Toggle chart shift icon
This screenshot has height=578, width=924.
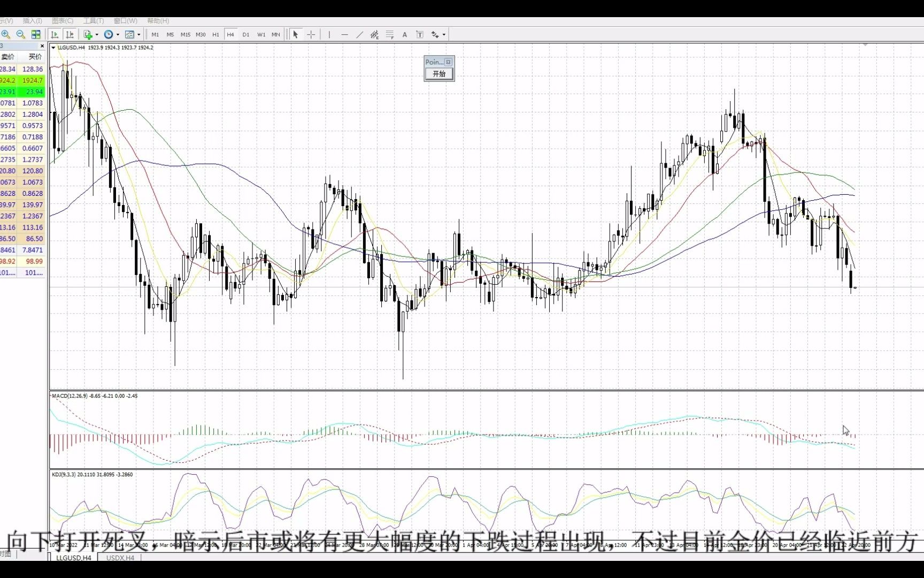70,34
